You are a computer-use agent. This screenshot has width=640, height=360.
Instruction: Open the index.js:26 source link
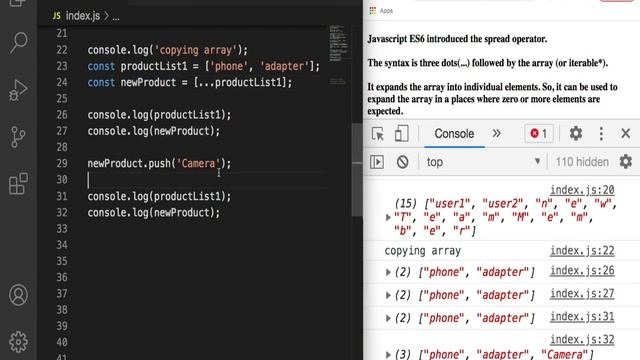582,270
